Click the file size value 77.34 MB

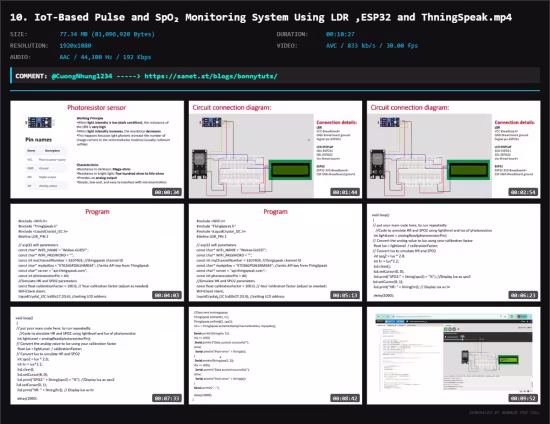click(x=107, y=34)
